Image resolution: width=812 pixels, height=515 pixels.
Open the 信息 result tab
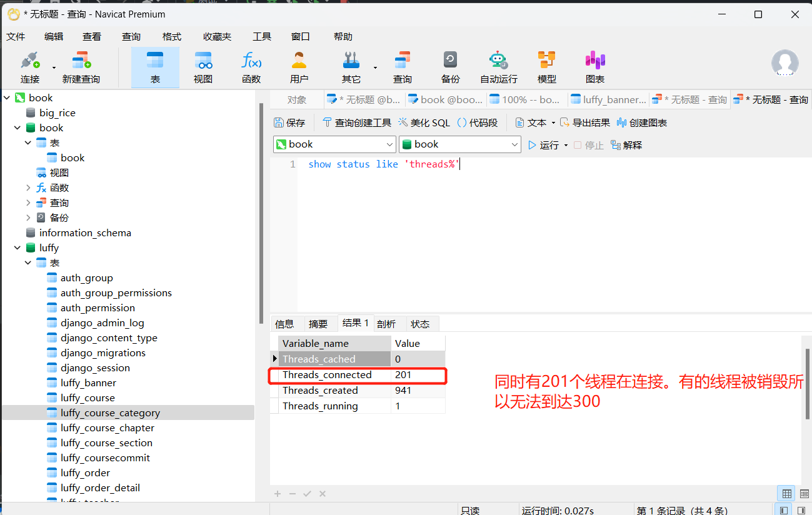pos(284,324)
